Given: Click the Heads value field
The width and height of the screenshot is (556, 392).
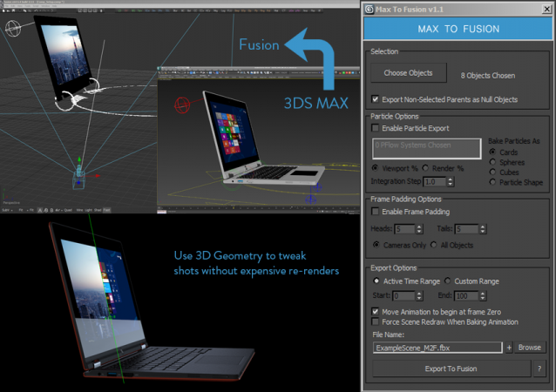Looking at the screenshot, I should click(404, 229).
